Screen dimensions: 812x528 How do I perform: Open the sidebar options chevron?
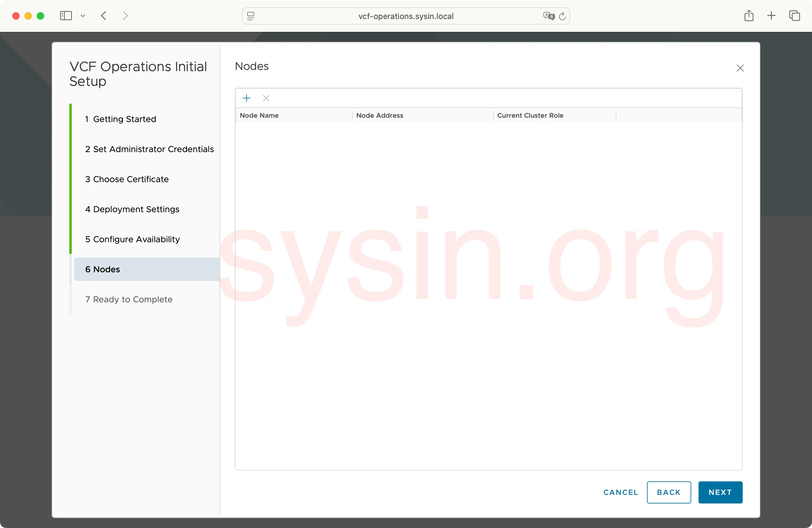pos(83,16)
